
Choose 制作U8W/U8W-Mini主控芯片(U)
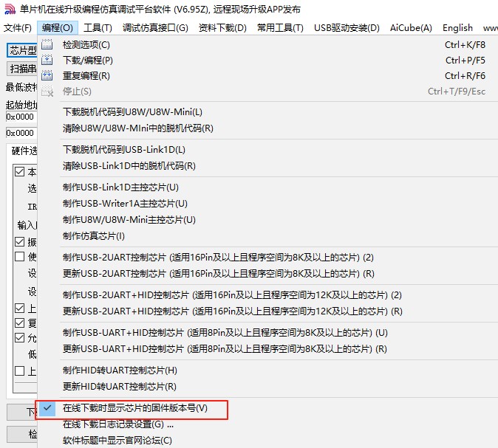click(267, 219)
